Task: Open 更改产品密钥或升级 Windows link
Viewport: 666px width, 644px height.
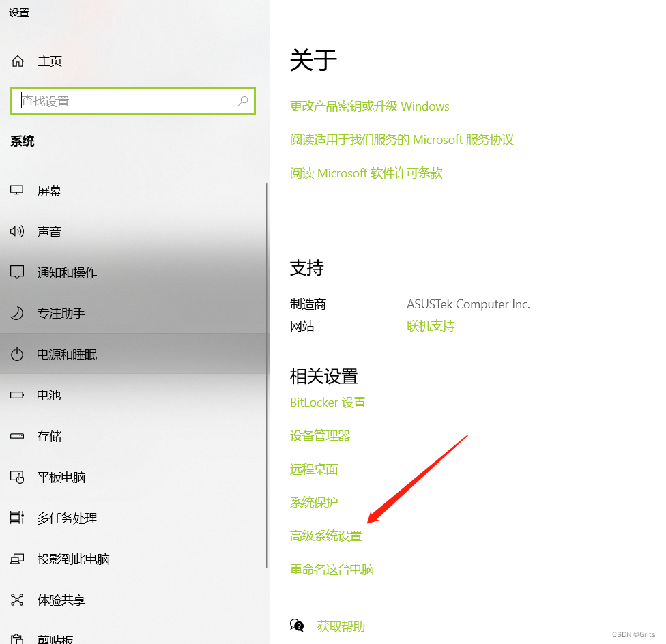Action: pos(370,106)
